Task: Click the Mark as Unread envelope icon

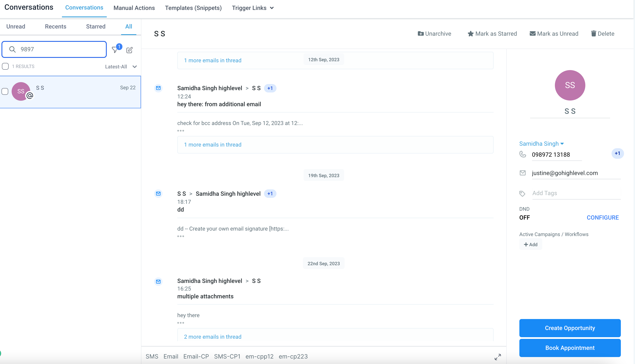Action: click(x=532, y=34)
